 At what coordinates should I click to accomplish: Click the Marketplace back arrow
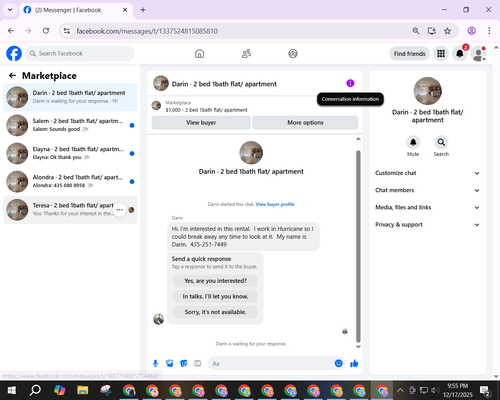click(12, 76)
